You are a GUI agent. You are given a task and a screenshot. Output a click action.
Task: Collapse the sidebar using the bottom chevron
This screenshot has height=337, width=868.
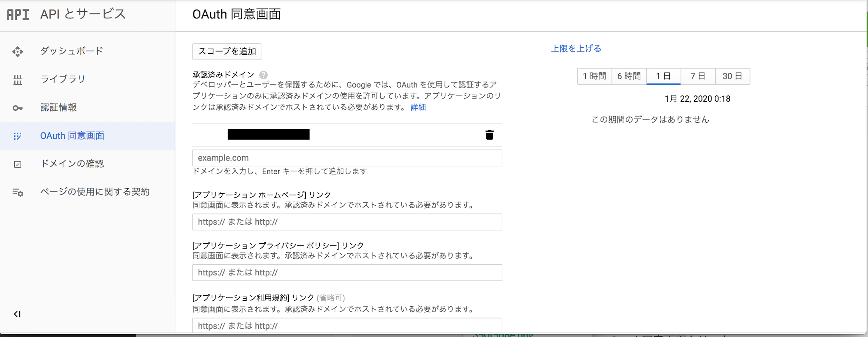17,314
